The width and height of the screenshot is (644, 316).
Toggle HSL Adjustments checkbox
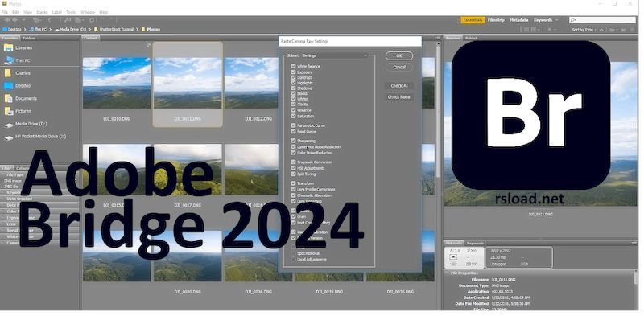pos(293,168)
